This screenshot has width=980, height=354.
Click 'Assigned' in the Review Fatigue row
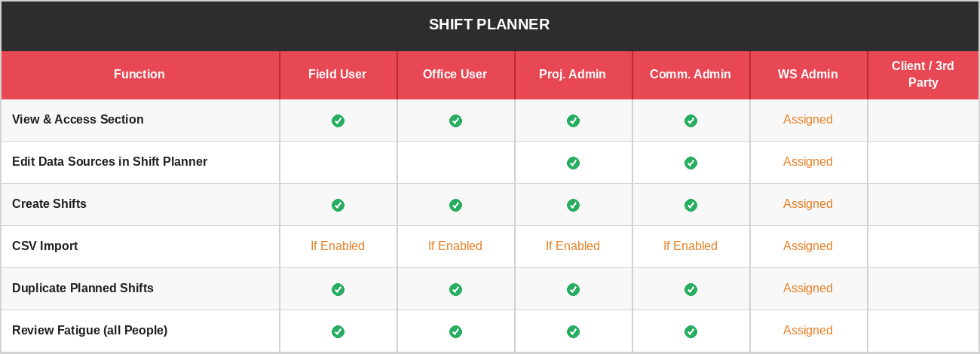coord(807,331)
